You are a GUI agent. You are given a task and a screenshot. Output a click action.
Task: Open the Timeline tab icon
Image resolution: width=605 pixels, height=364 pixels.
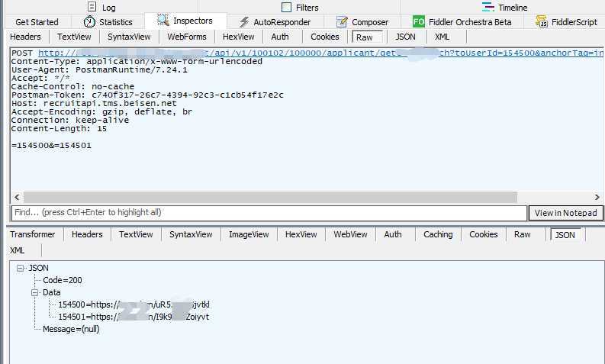(488, 7)
